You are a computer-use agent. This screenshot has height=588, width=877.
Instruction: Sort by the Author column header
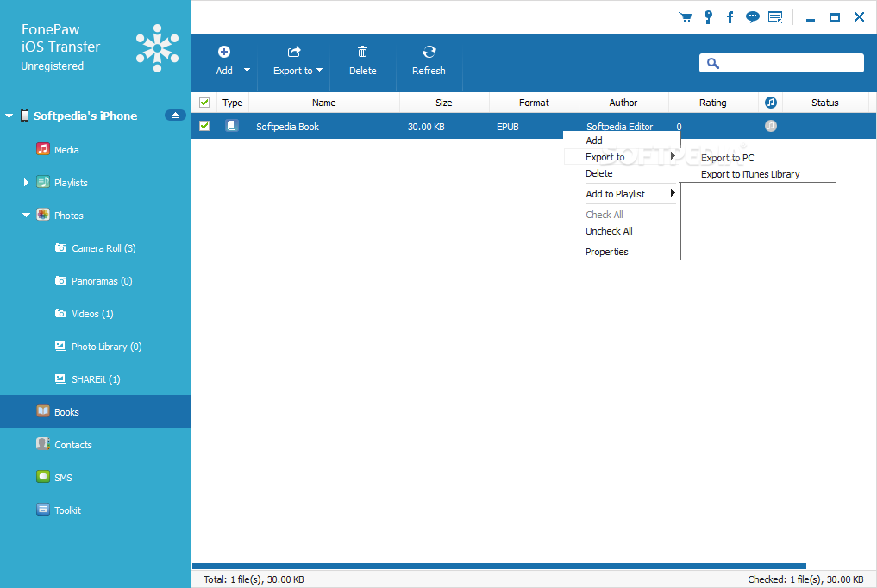pyautogui.click(x=623, y=103)
